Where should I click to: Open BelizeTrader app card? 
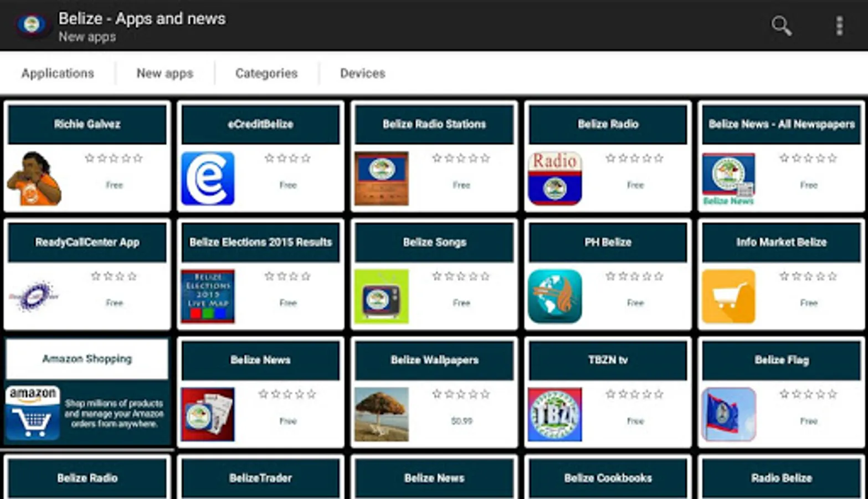pos(260,477)
